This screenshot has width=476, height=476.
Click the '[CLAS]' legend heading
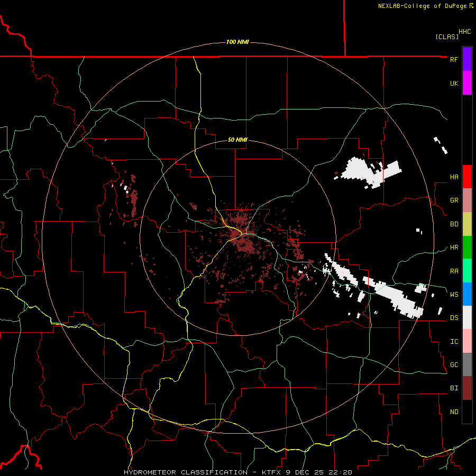(x=447, y=36)
